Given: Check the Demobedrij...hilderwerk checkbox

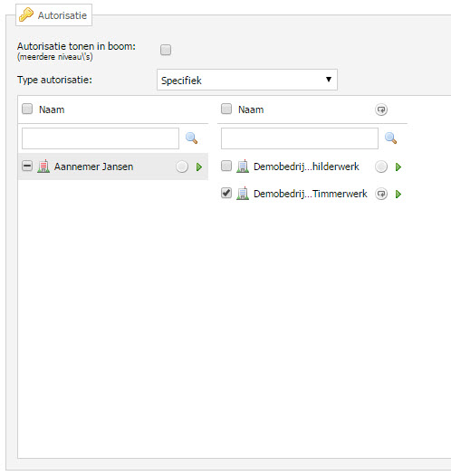Looking at the screenshot, I should tap(226, 166).
